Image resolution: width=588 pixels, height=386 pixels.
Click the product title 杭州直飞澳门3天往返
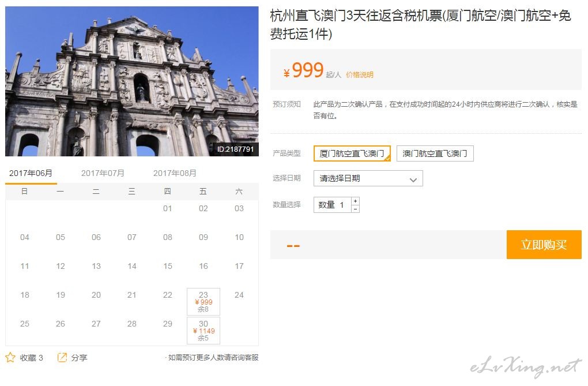tap(420, 24)
